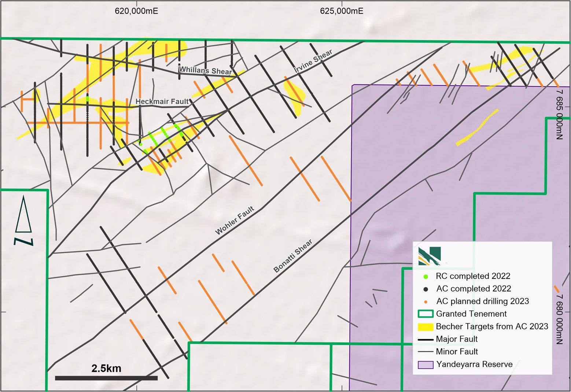Click the company logo in the legend
This screenshot has width=571, height=392.
click(430, 256)
